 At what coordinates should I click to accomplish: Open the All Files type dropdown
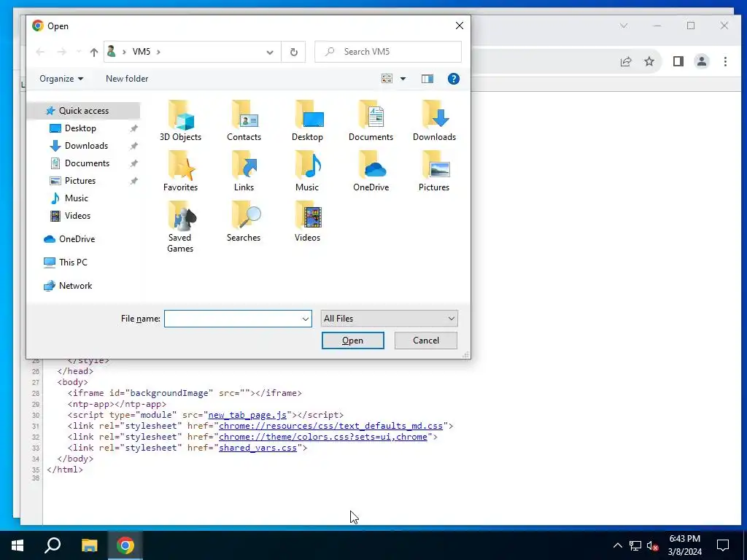[390, 319]
